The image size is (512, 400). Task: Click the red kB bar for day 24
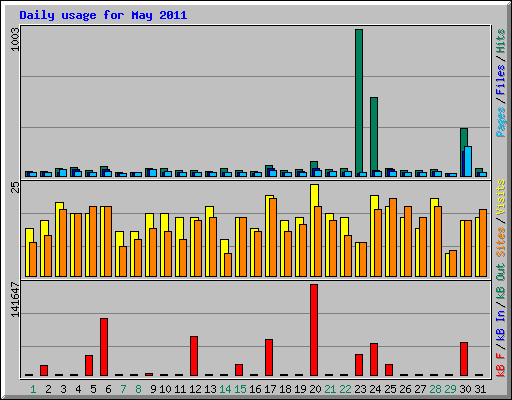coord(374,360)
